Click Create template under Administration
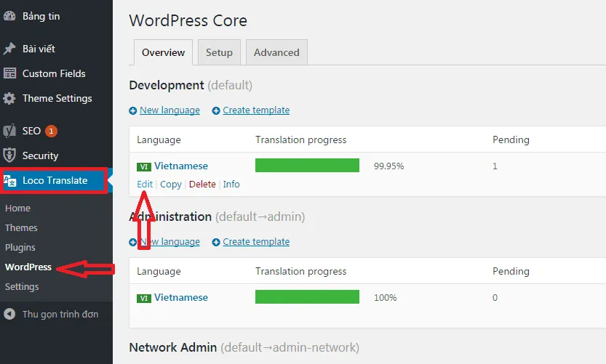Screen dimensions: 606x364 click(256, 242)
